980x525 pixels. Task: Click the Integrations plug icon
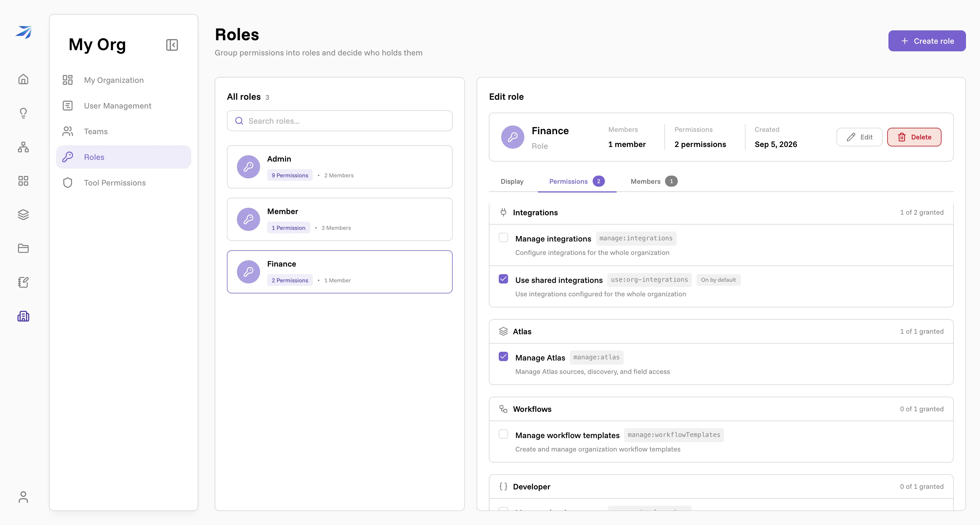pyautogui.click(x=503, y=212)
